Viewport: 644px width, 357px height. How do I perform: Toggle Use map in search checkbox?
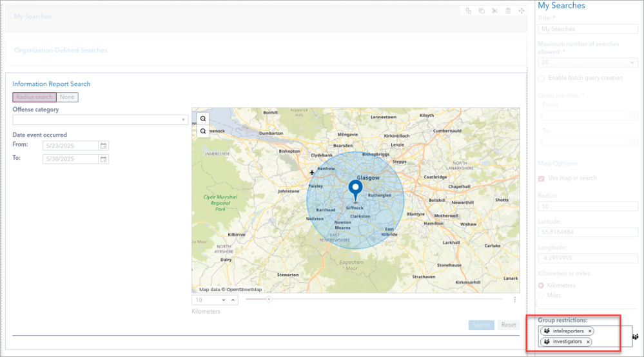point(542,178)
